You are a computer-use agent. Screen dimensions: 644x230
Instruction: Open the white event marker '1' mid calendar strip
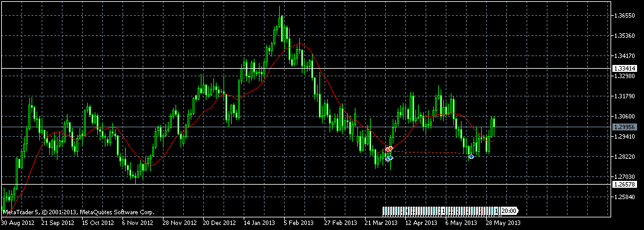pyautogui.click(x=443, y=210)
